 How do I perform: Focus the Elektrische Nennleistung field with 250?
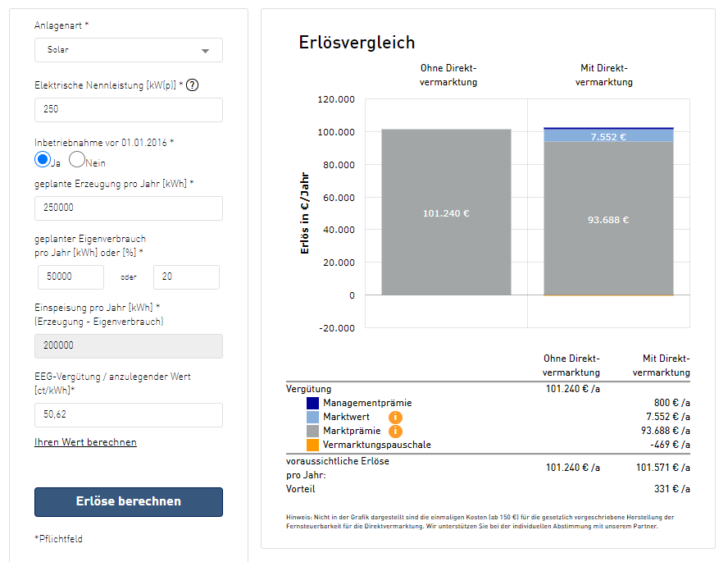click(x=129, y=110)
